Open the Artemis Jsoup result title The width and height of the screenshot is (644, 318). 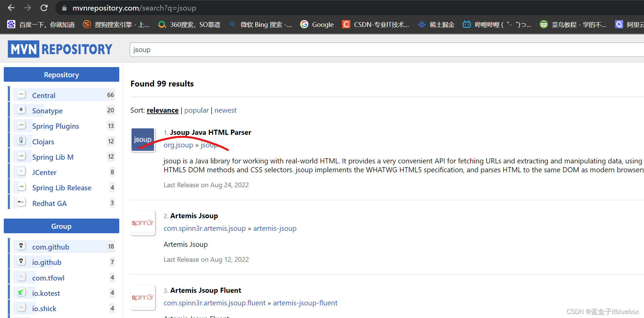[x=194, y=216]
